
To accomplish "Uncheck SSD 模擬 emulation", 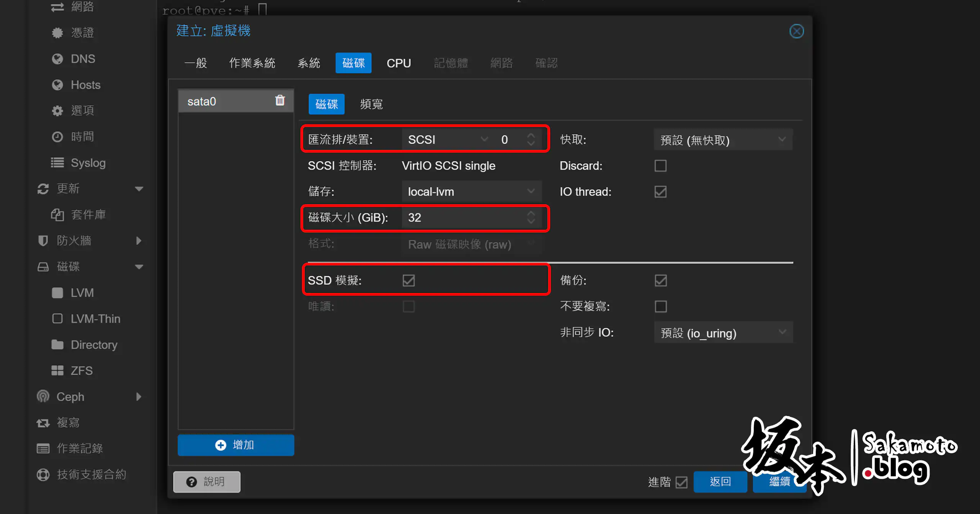I will point(408,280).
